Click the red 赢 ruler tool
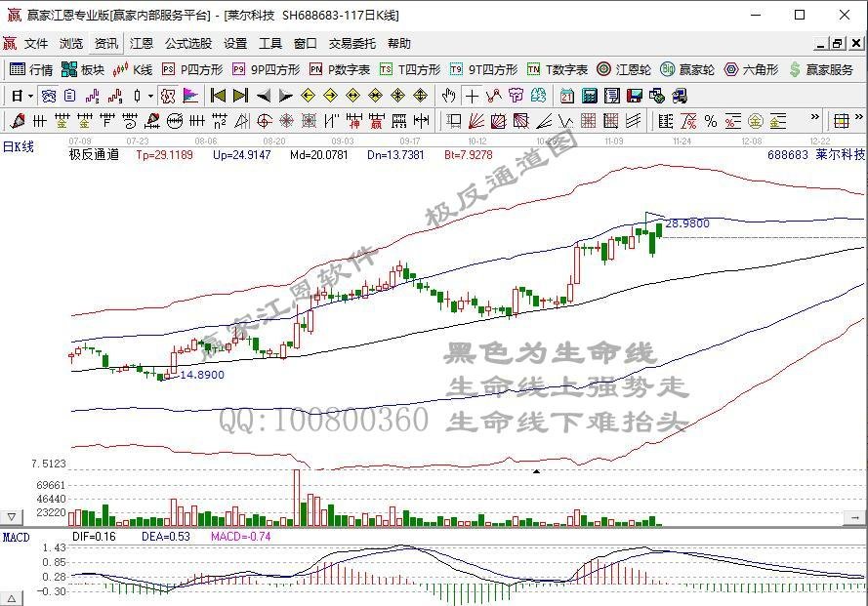The height and width of the screenshot is (606, 868). point(377,121)
